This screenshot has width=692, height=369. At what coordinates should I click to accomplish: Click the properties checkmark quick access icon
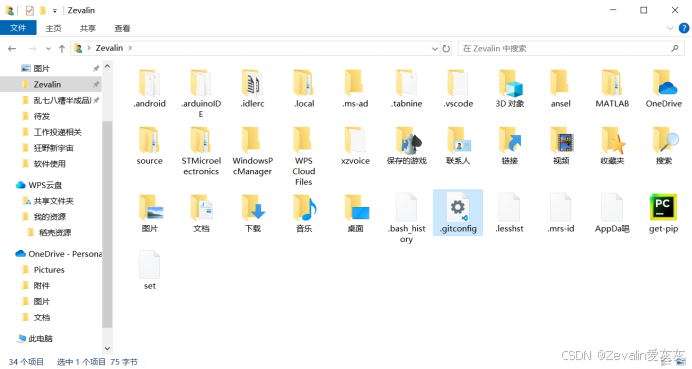coord(30,10)
